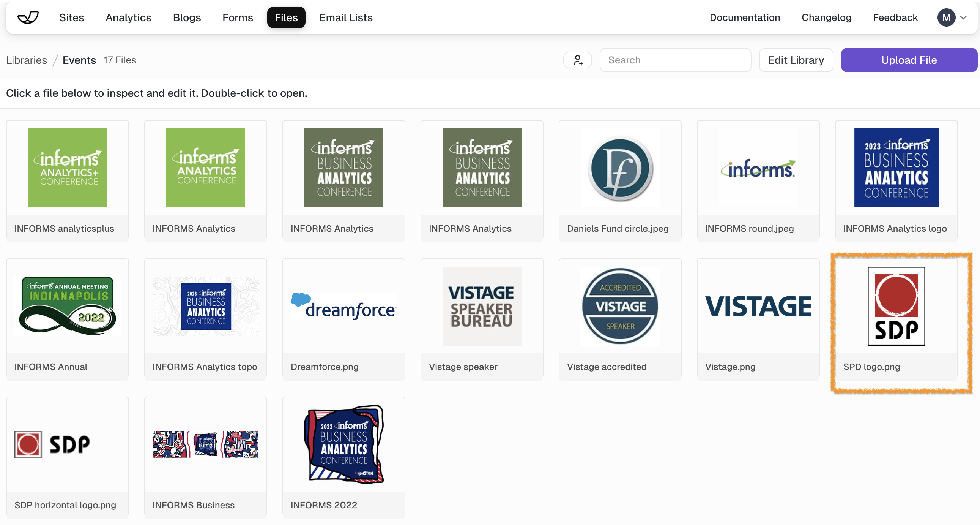Image resolution: width=980 pixels, height=525 pixels.
Task: Open the Forms nav item
Action: 237,17
